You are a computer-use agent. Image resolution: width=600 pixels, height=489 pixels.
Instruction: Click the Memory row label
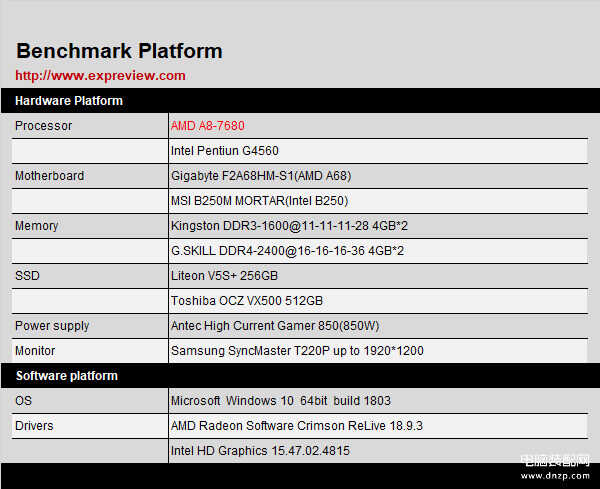(36, 226)
